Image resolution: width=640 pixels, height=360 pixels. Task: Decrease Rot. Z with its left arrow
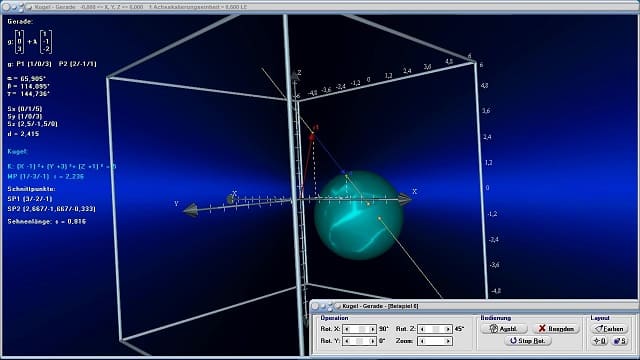[x=422, y=329]
